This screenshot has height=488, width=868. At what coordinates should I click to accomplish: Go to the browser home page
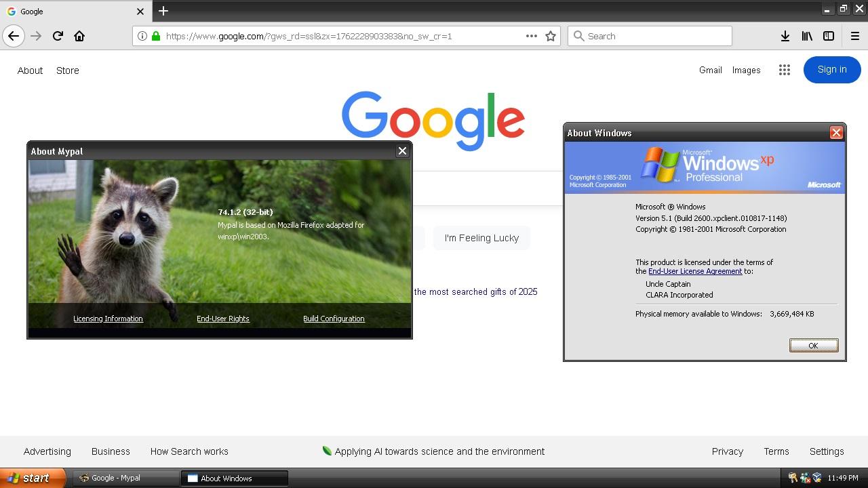tap(79, 36)
